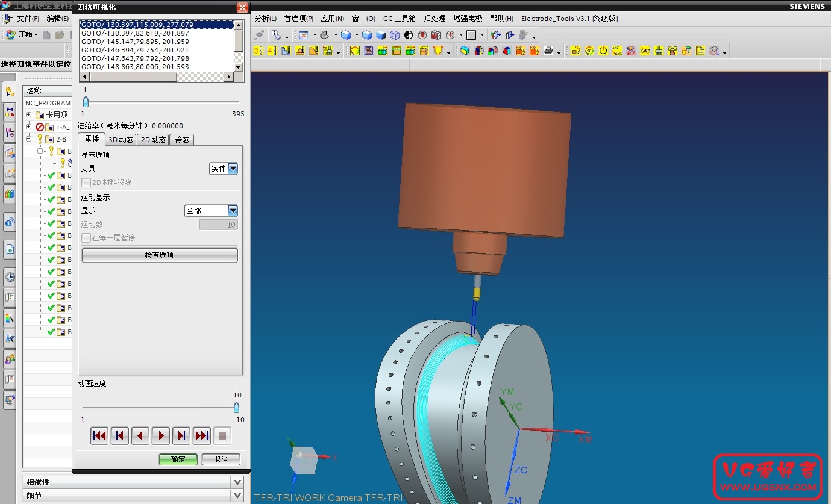Confirm with the green 确定 button
The width and height of the screenshot is (831, 504).
click(178, 459)
